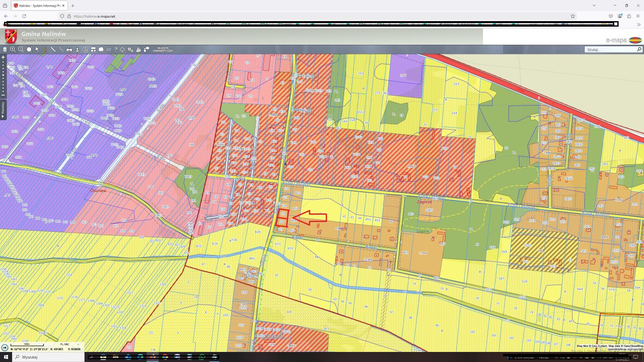Click the e-mapa logo link

[x=624, y=40]
